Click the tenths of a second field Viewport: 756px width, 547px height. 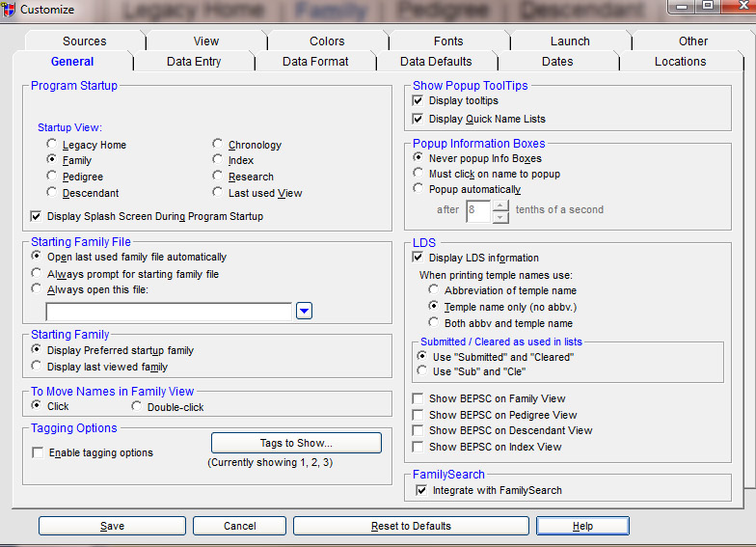478,211
